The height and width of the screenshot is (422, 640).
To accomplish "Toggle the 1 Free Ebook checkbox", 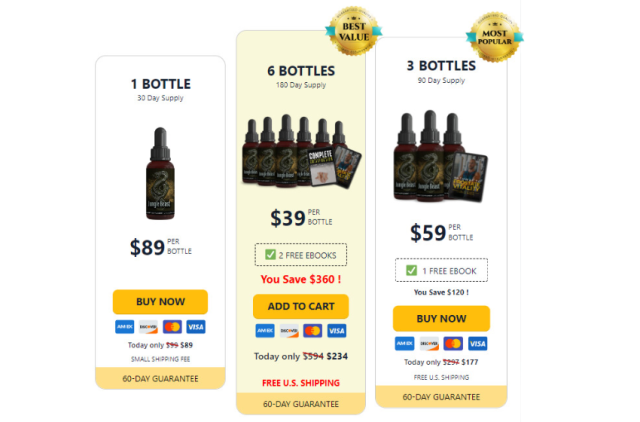I will pyautogui.click(x=411, y=270).
